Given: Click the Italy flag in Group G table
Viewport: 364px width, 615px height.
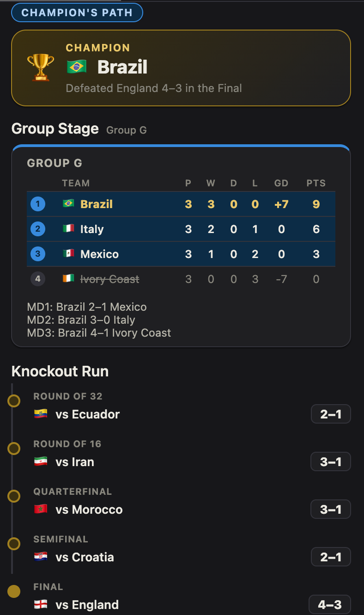Looking at the screenshot, I should [x=68, y=228].
